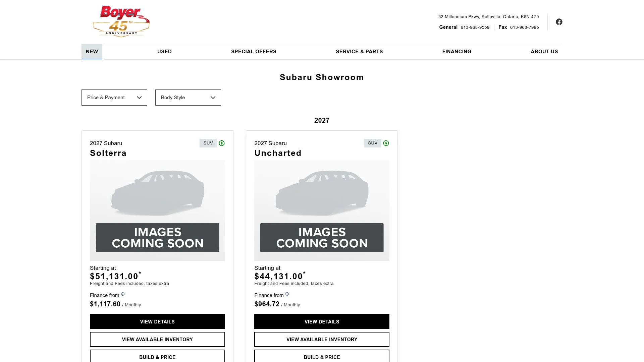
Task: Click the SUV badge on Uncharted card
Action: (x=373, y=143)
